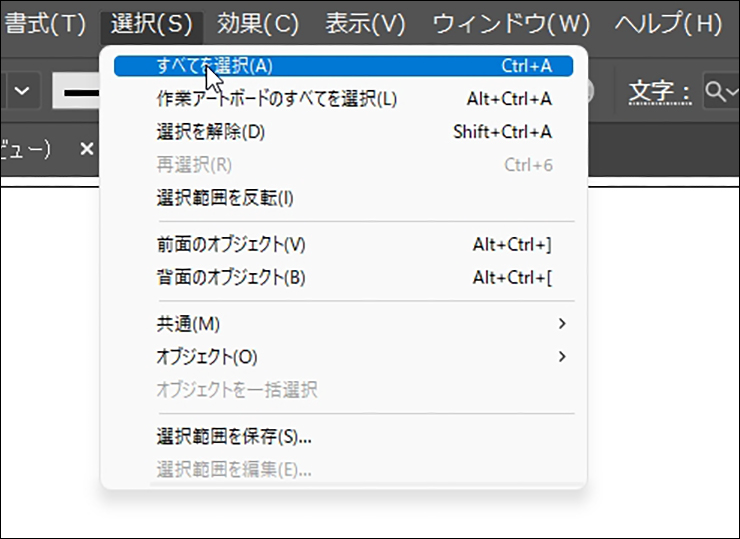Open the 効果(C) menu

[x=258, y=22]
